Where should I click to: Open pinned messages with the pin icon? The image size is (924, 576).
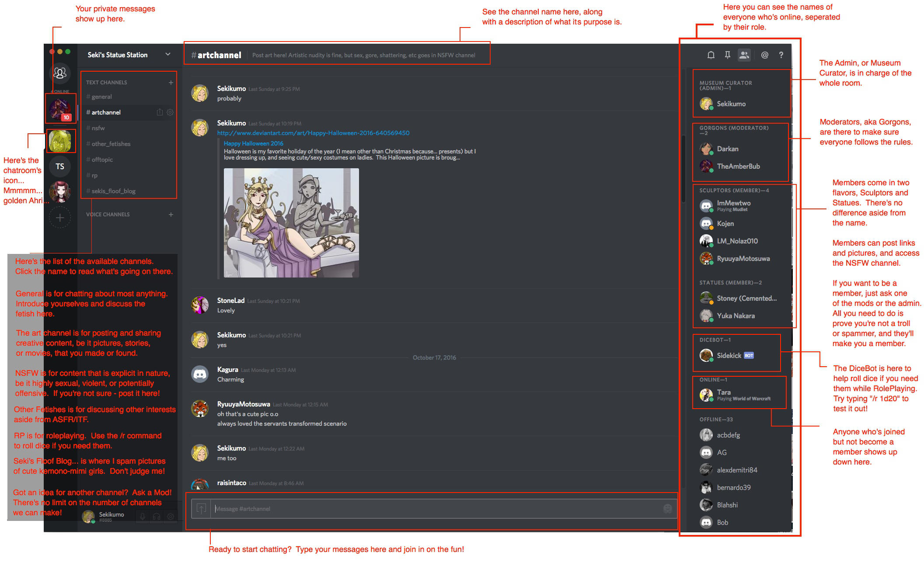728,55
